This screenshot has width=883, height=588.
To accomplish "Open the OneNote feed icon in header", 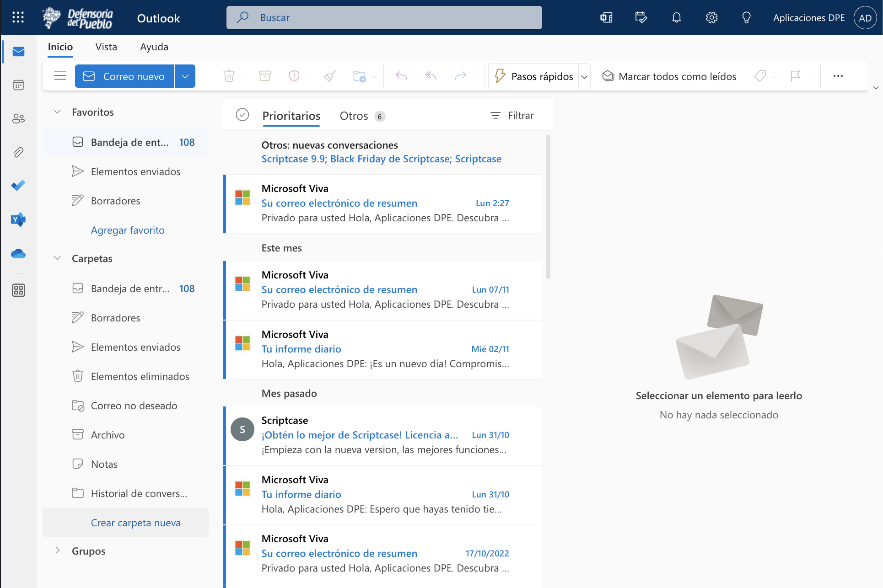I will 606,18.
